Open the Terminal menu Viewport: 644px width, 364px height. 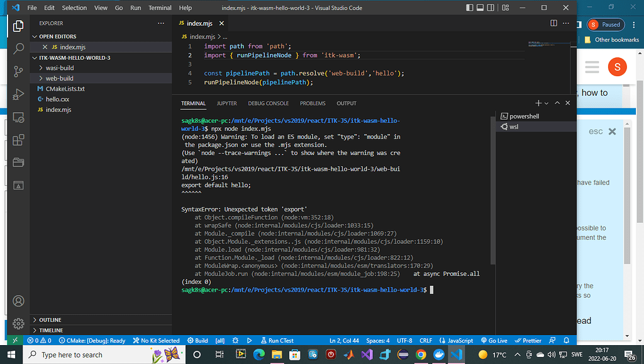pos(160,8)
